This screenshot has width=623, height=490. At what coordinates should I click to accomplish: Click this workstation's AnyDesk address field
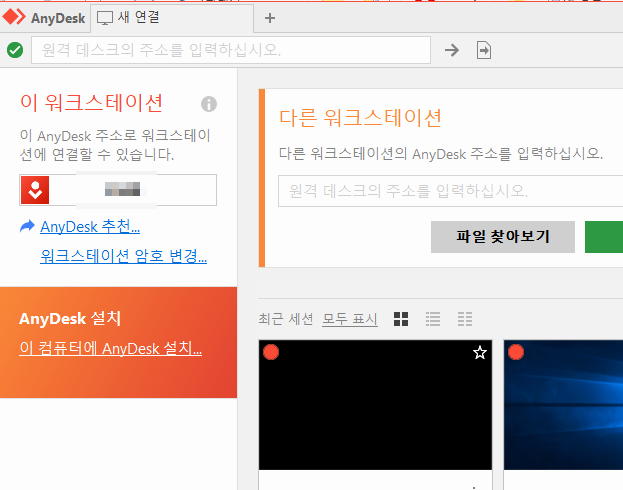118,190
